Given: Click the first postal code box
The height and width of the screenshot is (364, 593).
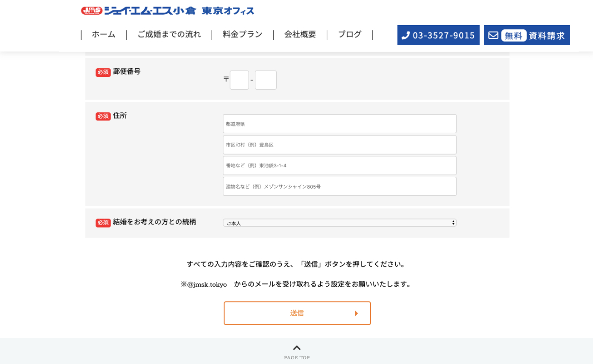Looking at the screenshot, I should pyautogui.click(x=239, y=80).
